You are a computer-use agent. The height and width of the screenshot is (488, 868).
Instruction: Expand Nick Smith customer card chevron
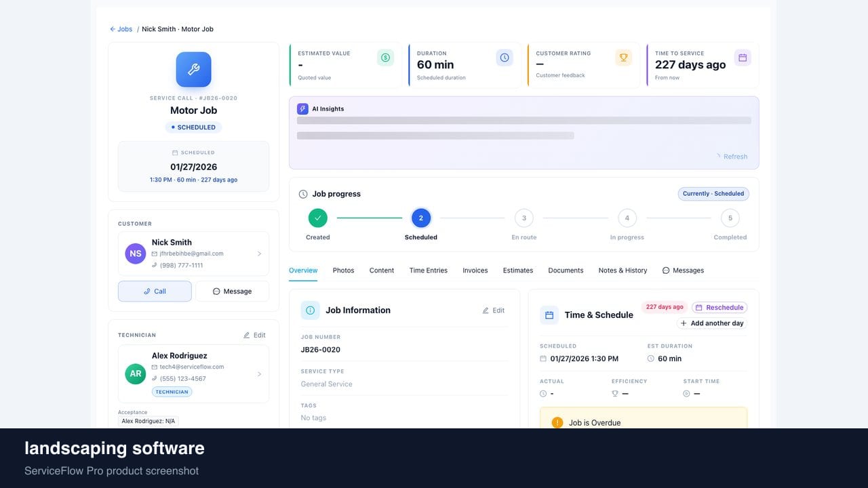click(x=259, y=253)
